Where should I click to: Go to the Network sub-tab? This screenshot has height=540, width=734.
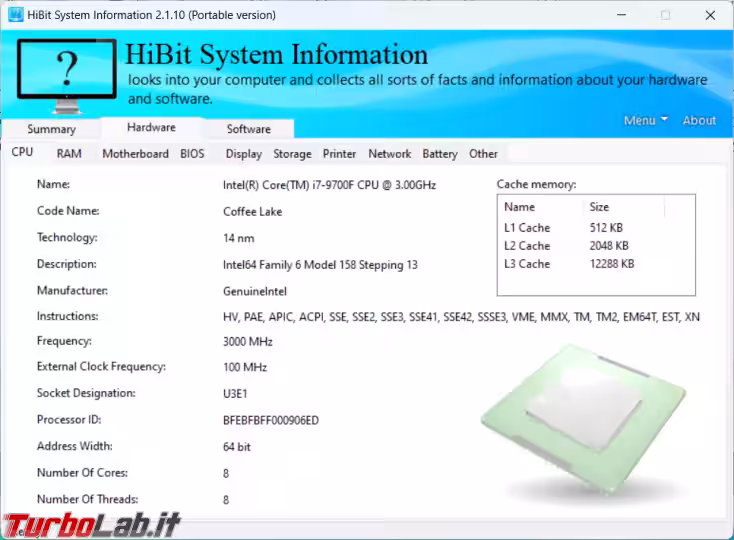389,154
